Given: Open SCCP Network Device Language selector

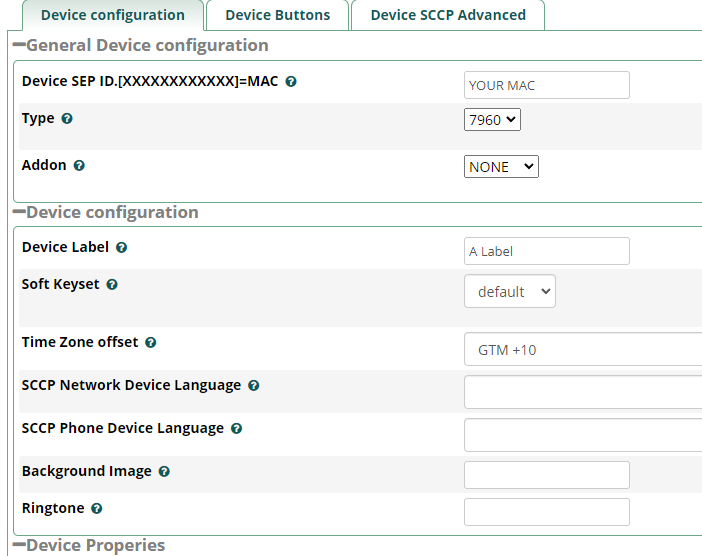Looking at the screenshot, I should 583,392.
